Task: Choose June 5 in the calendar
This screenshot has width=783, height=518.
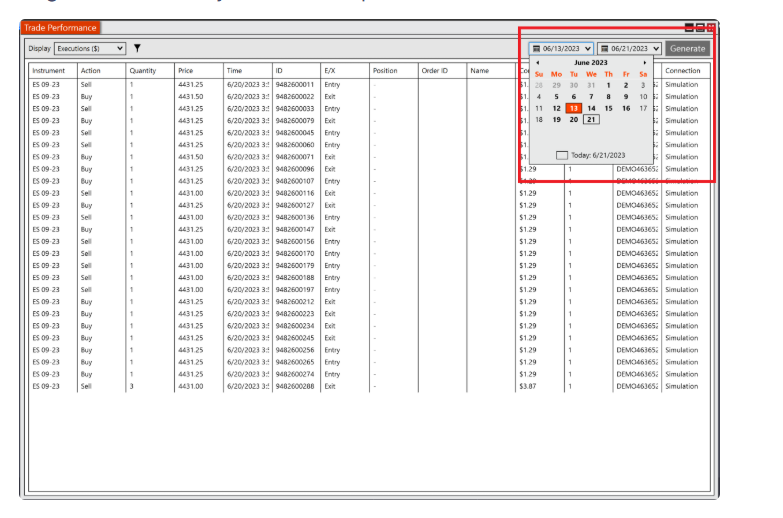Action: pos(556,97)
